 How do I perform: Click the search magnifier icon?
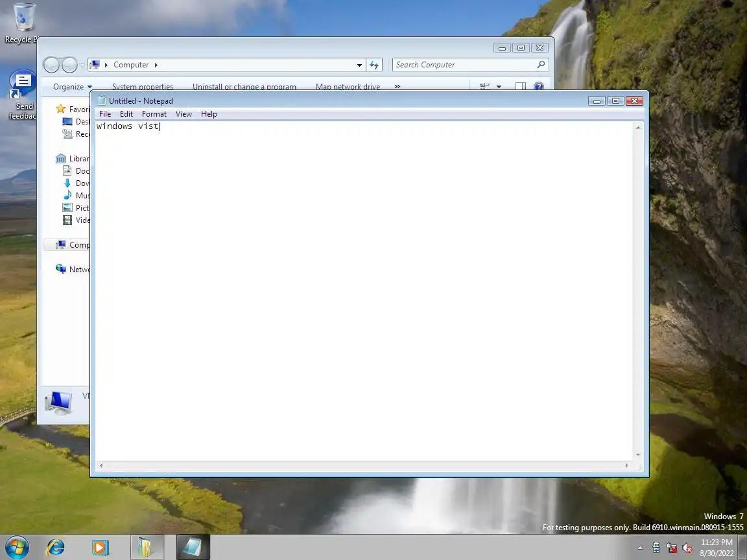(541, 64)
